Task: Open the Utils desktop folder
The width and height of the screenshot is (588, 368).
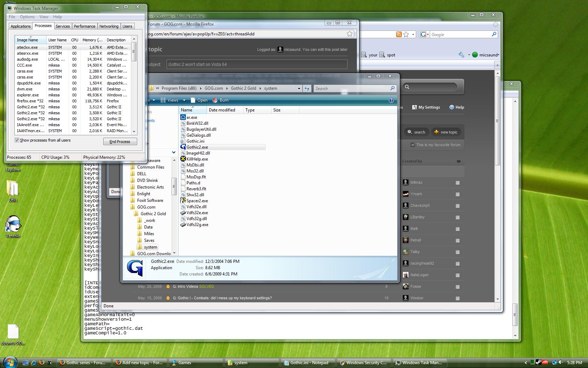Action: [13, 191]
